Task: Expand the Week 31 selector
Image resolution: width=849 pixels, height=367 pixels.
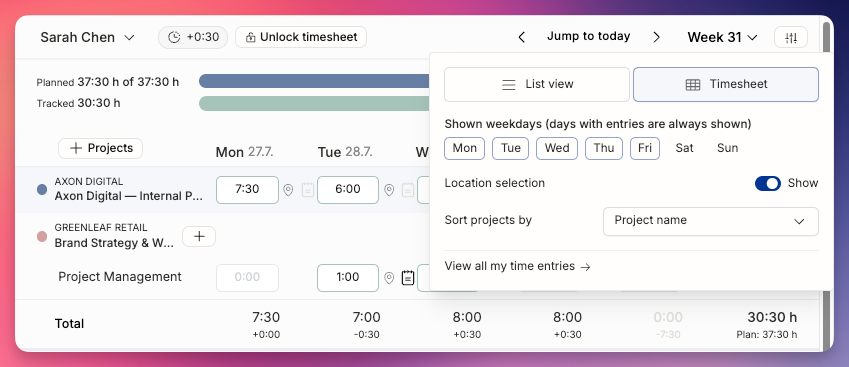Action: coord(722,37)
